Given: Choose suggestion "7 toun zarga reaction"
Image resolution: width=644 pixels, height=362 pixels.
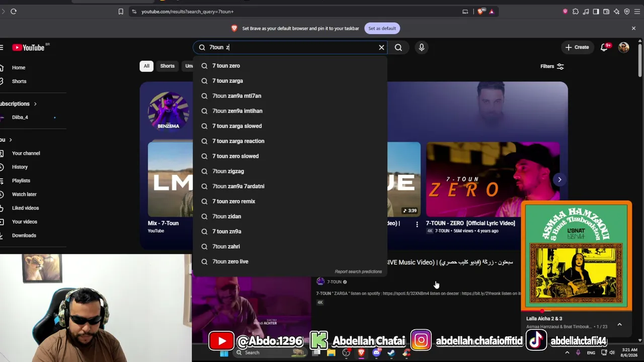Looking at the screenshot, I should pyautogui.click(x=290, y=141).
